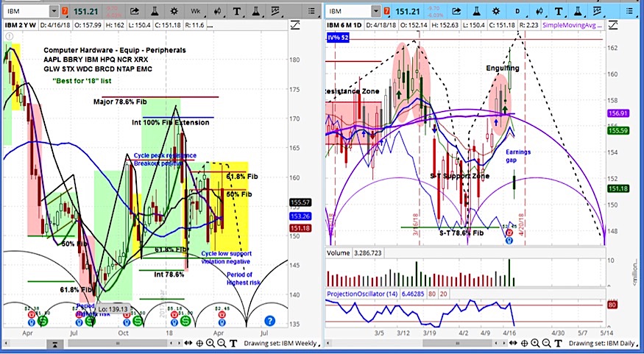
Task: Open Studies flask icon in left chart toolbar
Action: (155, 11)
